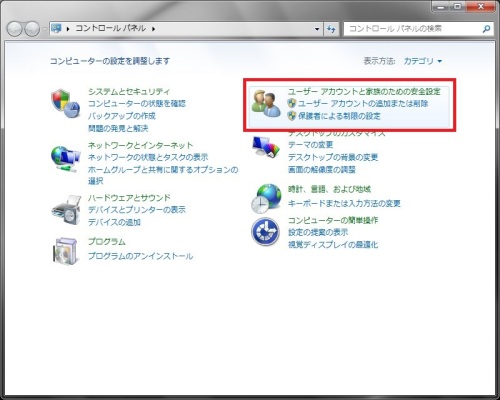Click the コントロール パネル breadcrumb item
The image size is (500, 400).
(110, 28)
